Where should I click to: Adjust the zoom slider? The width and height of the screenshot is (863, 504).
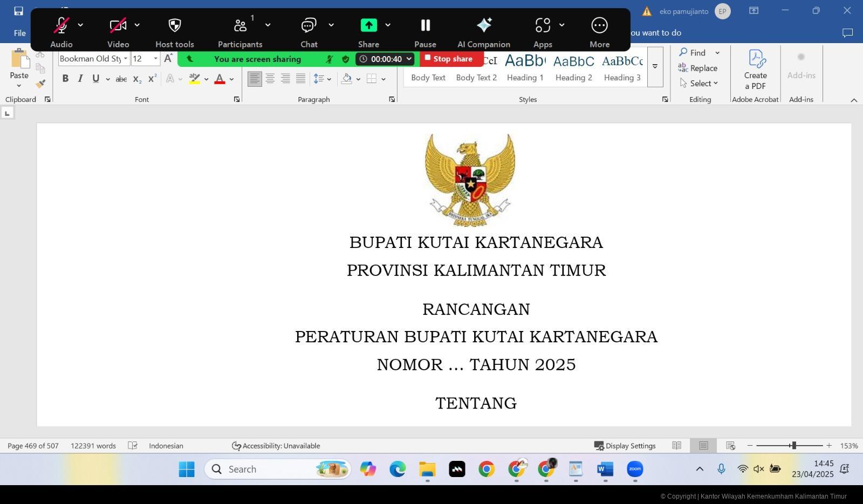793,446
